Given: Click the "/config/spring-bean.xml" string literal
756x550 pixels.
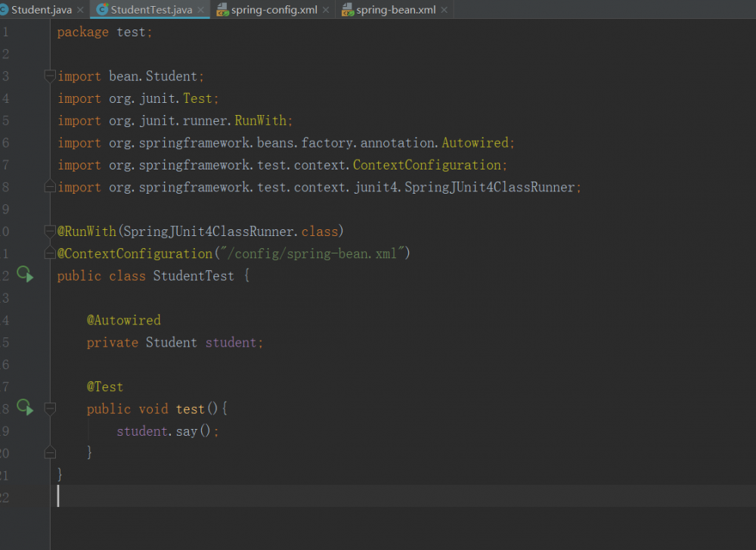Looking at the screenshot, I should point(312,253).
